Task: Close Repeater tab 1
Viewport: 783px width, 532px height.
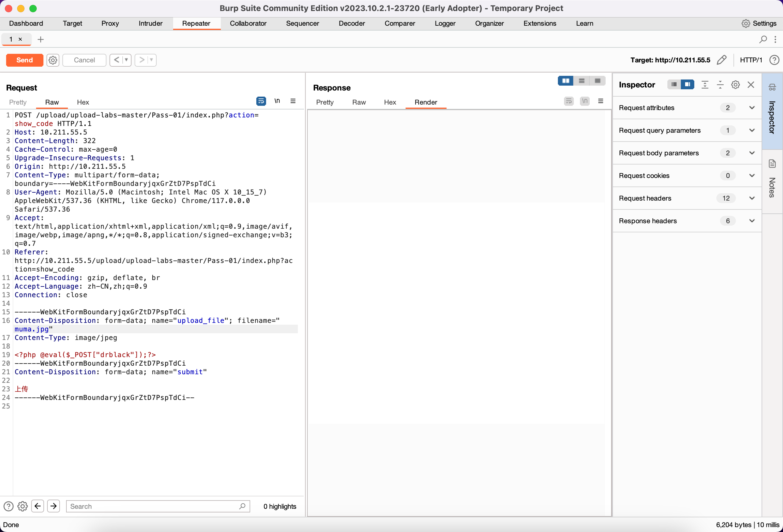Action: 20,39
